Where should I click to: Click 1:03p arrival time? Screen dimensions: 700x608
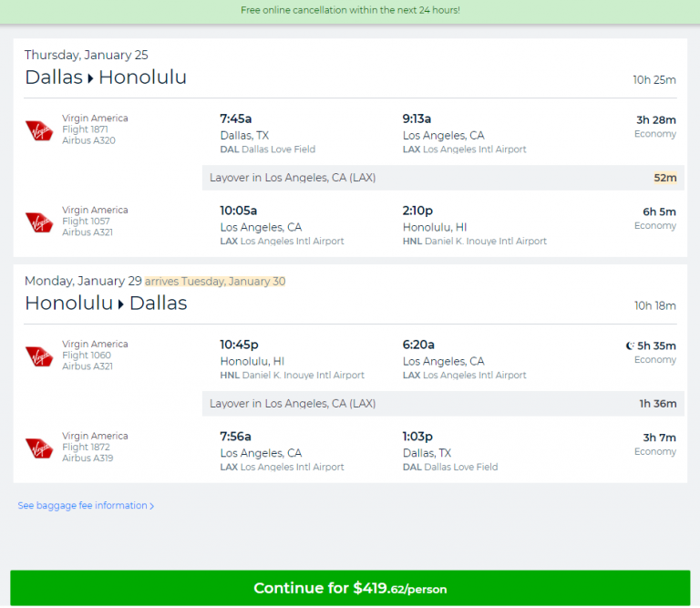(x=417, y=437)
